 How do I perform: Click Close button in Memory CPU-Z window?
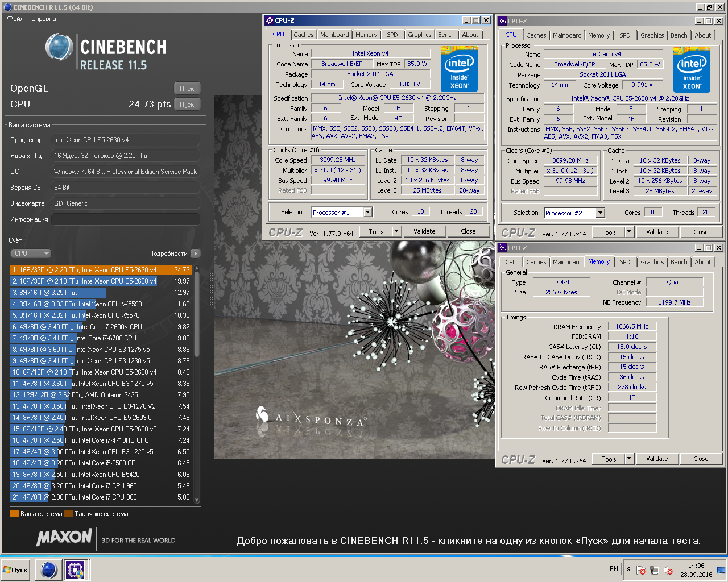pos(701,459)
